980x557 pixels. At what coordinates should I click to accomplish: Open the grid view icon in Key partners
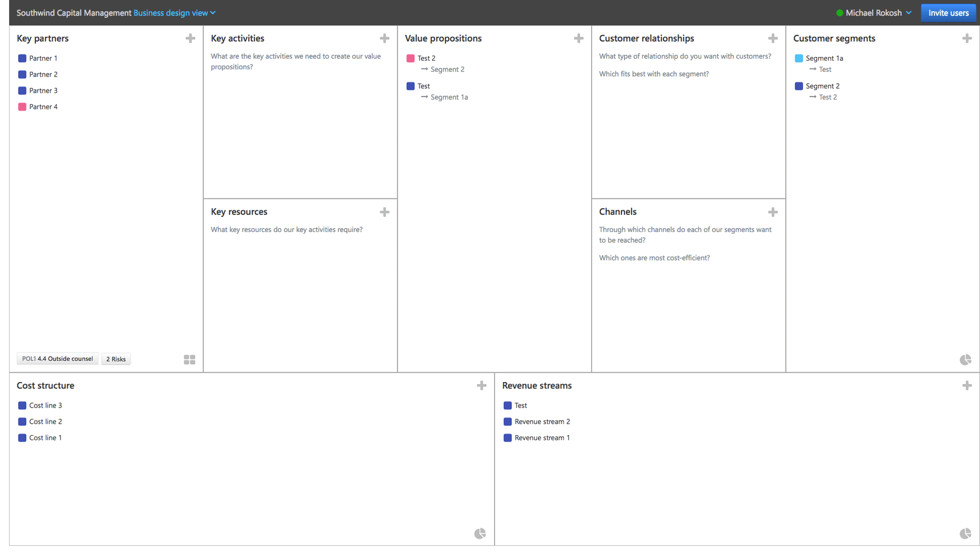coord(189,360)
